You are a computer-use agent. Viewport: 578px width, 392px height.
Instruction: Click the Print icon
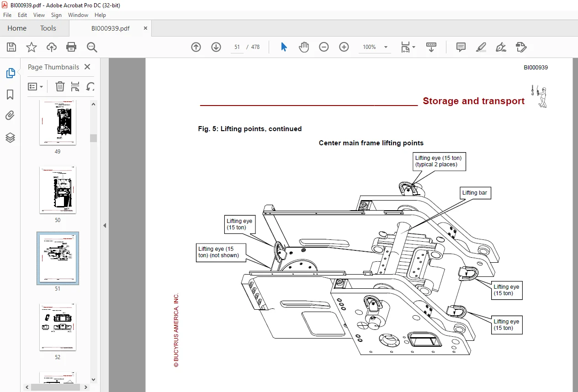click(71, 47)
